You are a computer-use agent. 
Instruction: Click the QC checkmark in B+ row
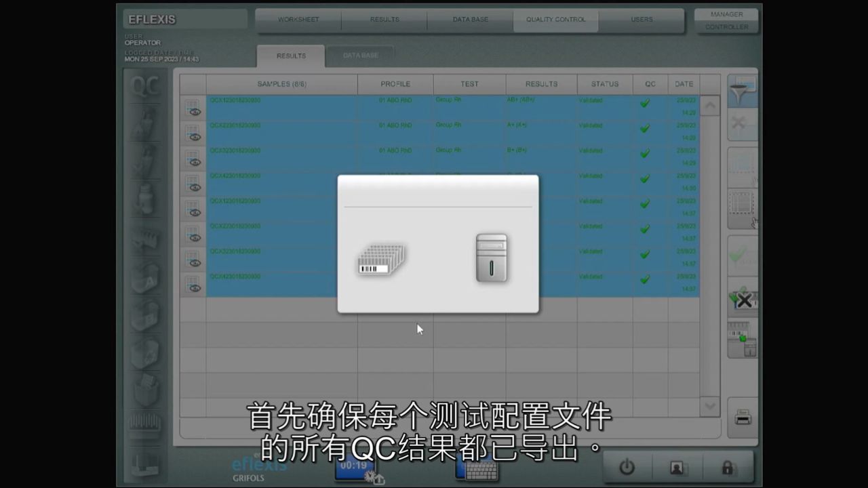[645, 153]
